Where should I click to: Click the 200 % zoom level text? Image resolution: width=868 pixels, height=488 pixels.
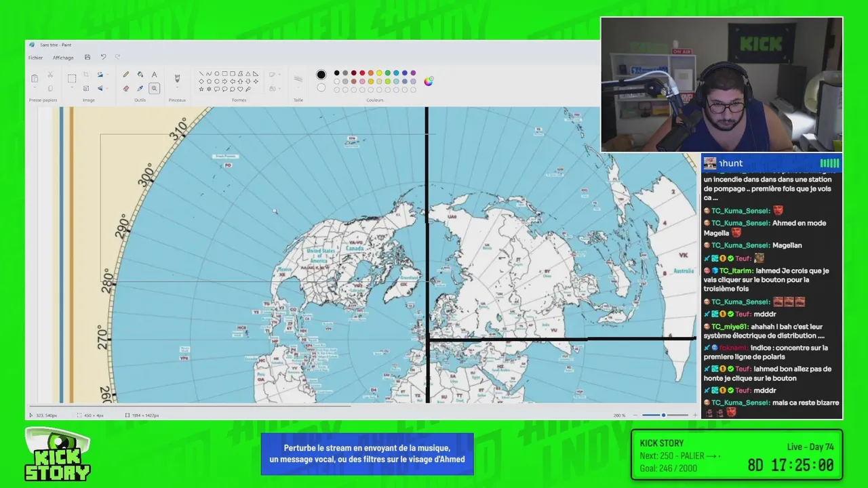[619, 415]
